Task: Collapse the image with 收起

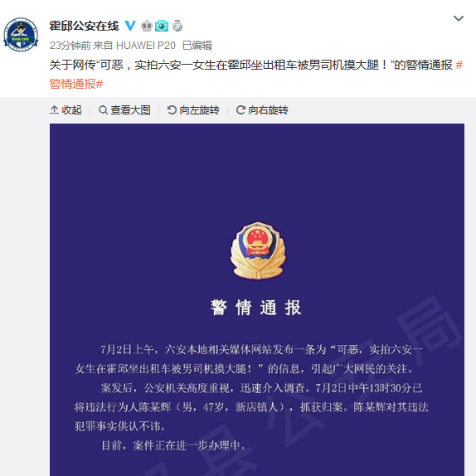Action: [x=66, y=110]
